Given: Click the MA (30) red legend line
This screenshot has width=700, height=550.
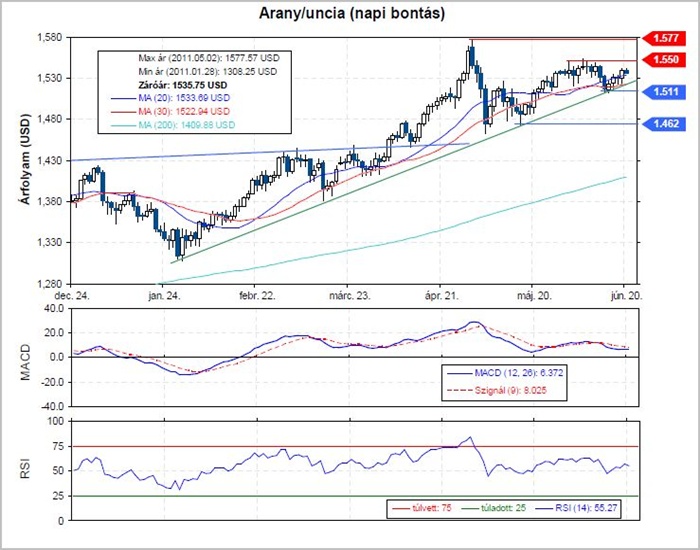Looking at the screenshot, I should (125, 112).
